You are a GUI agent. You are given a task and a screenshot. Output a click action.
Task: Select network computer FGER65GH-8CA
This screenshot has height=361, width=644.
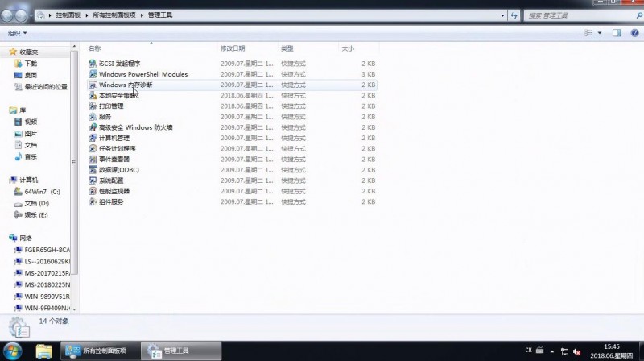coord(42,250)
